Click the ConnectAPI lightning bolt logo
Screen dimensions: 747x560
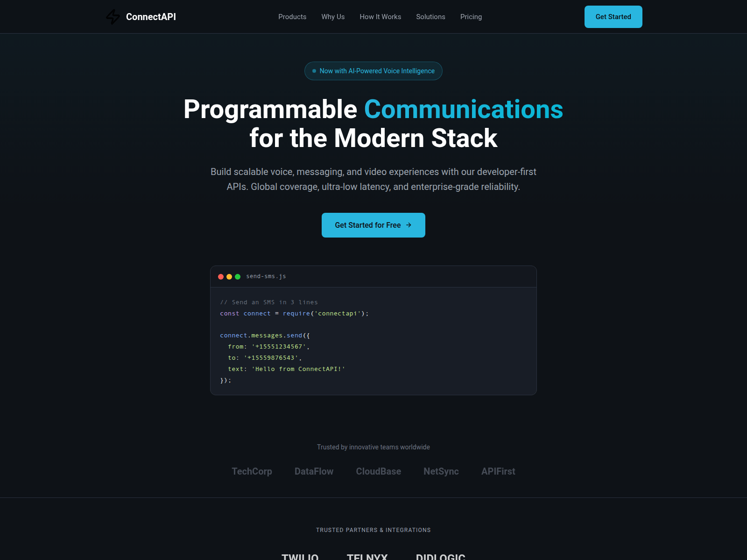point(113,16)
